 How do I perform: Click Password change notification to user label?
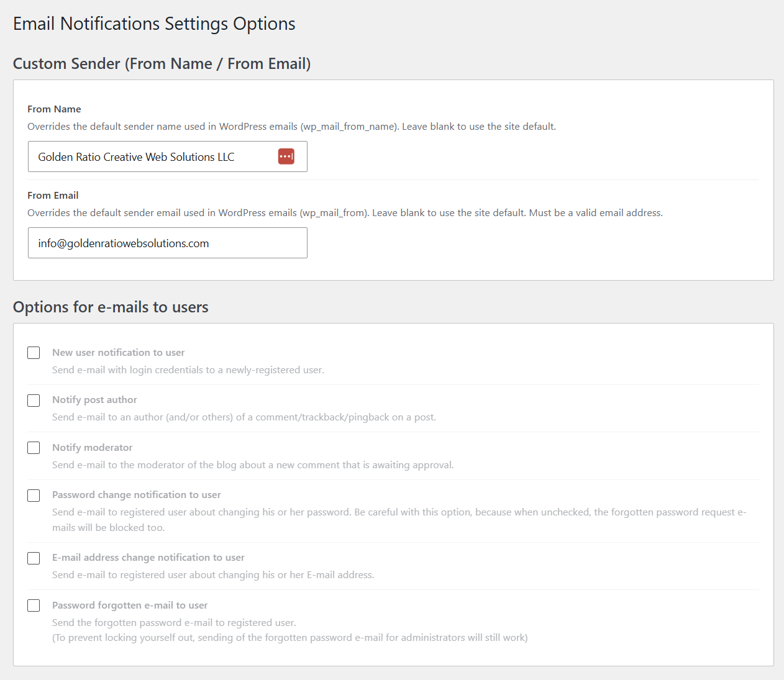pyautogui.click(x=136, y=494)
